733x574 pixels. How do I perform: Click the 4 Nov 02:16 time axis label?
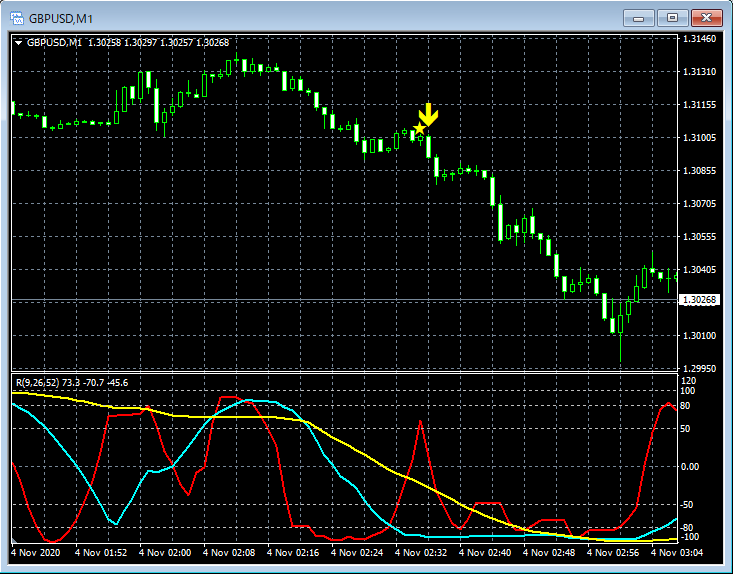(x=293, y=552)
